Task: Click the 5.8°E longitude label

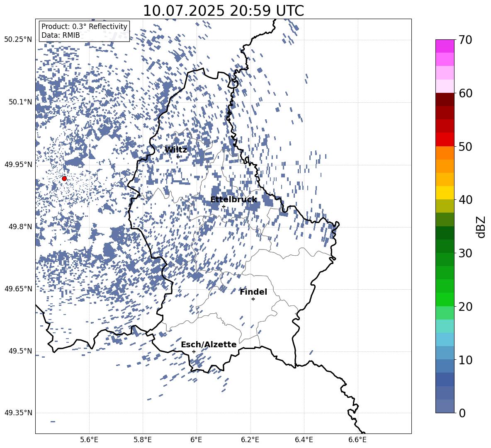Action: (x=143, y=440)
